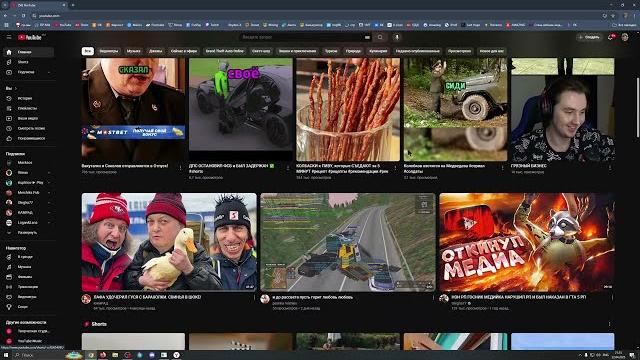640x360 pixels.
Task: Select the Все (All) filter chip
Action: tap(88, 51)
